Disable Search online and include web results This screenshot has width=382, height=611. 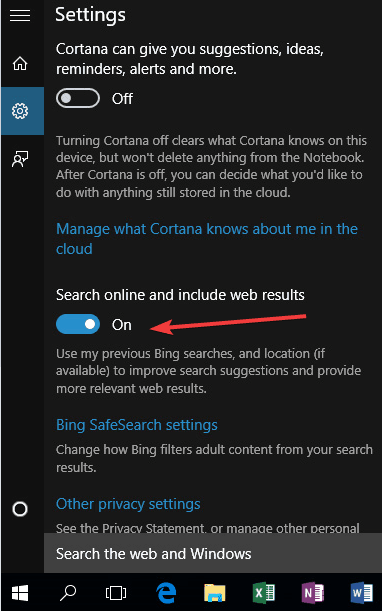pyautogui.click(x=78, y=324)
